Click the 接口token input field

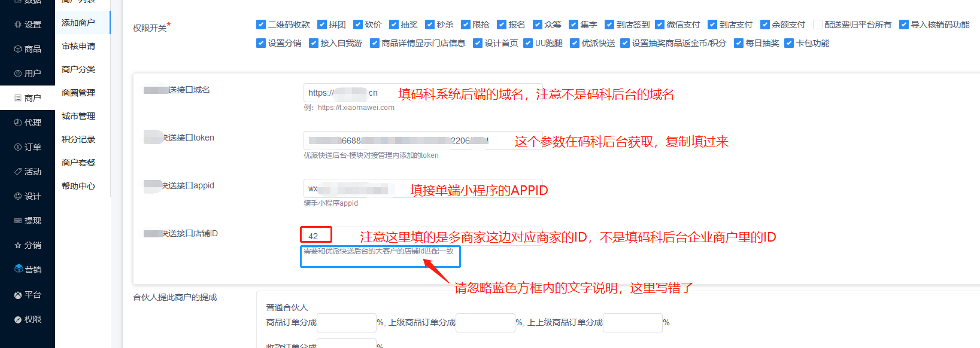click(423, 141)
